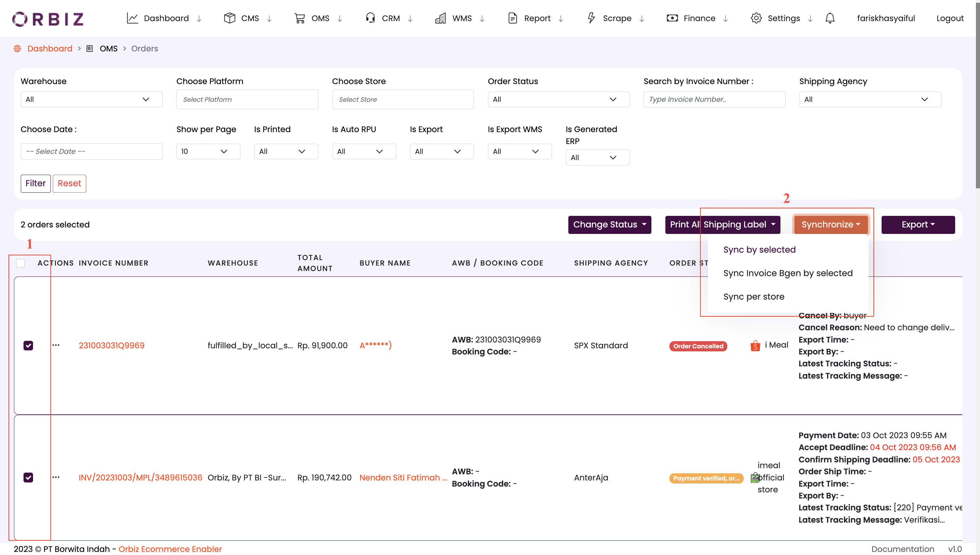Open Orbiz Ecommerce Enabler footer link
Screen dimensions: 980x555
pos(170,549)
